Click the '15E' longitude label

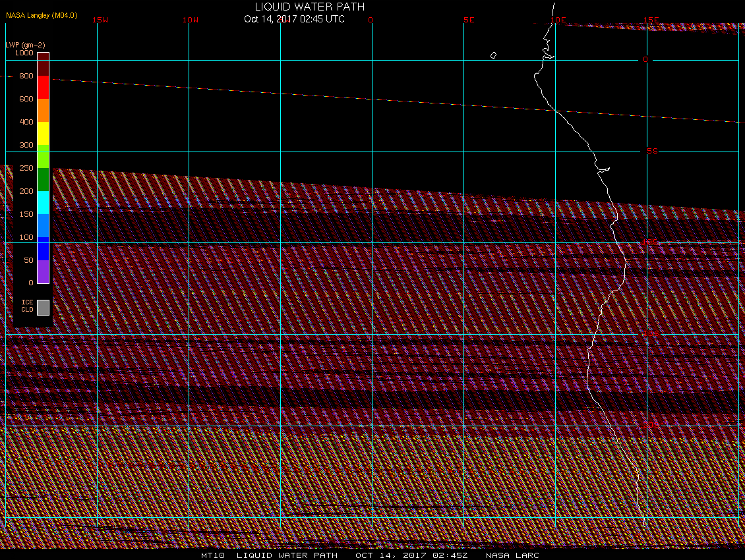[x=651, y=20]
